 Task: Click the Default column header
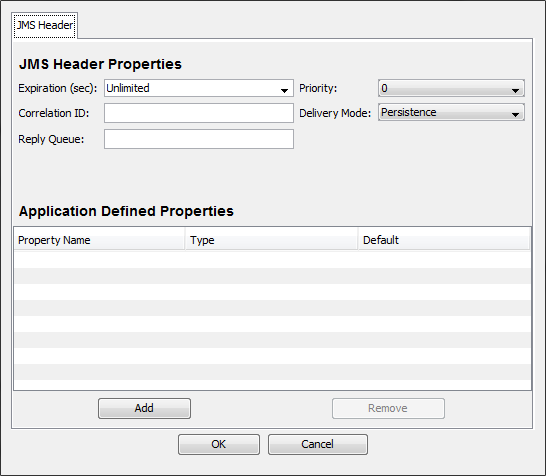(x=444, y=240)
